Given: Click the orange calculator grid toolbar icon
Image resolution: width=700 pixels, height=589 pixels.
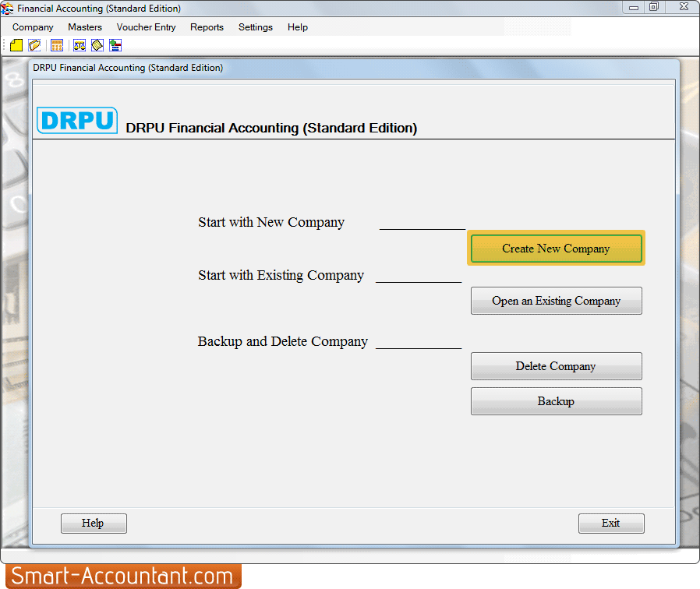Looking at the screenshot, I should click(57, 45).
